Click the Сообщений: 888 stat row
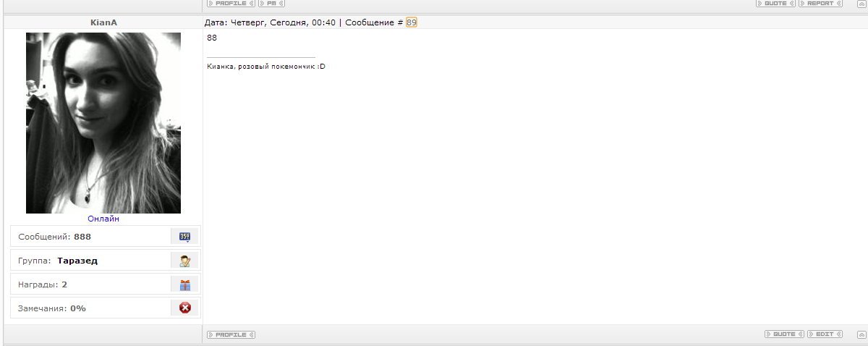This screenshot has width=868, height=346. click(x=106, y=237)
